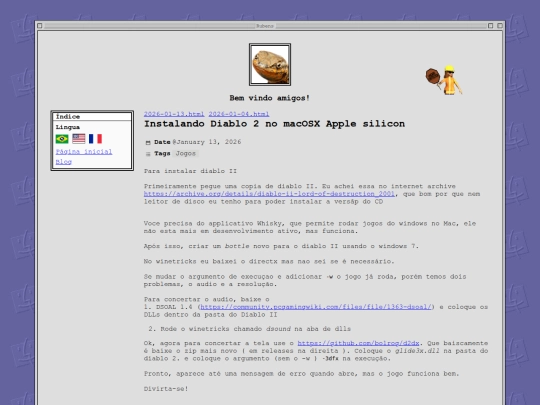Click the Jogos tag
The height and width of the screenshot is (405, 540).
tap(186, 154)
